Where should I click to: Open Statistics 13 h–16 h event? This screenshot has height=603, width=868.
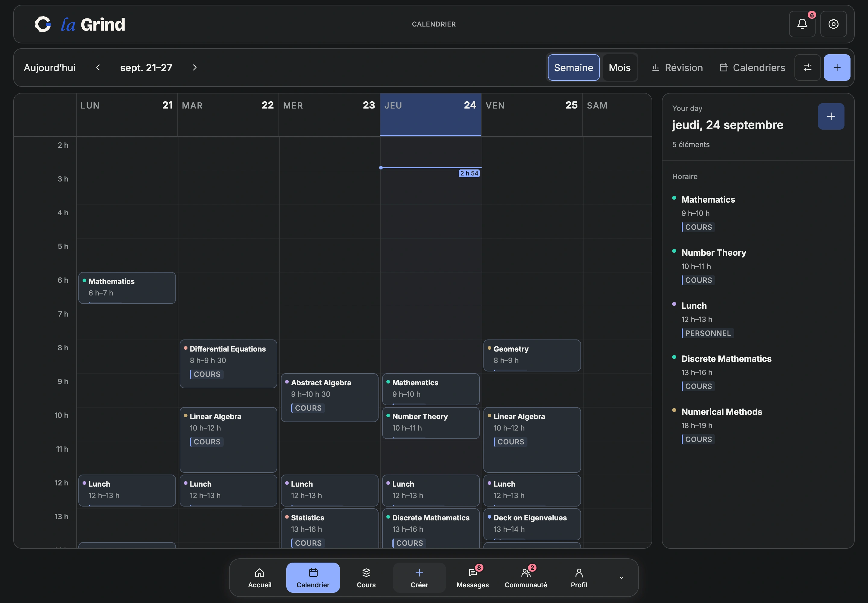pyautogui.click(x=329, y=529)
